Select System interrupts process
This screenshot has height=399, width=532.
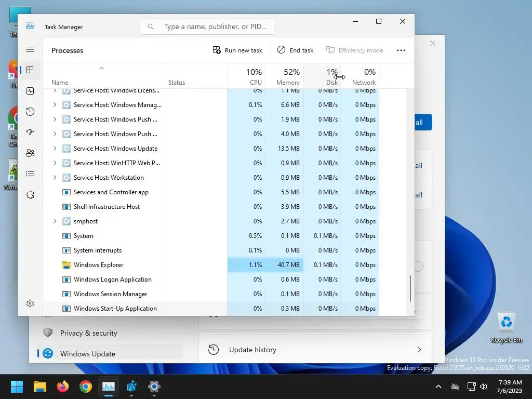pos(211,250)
